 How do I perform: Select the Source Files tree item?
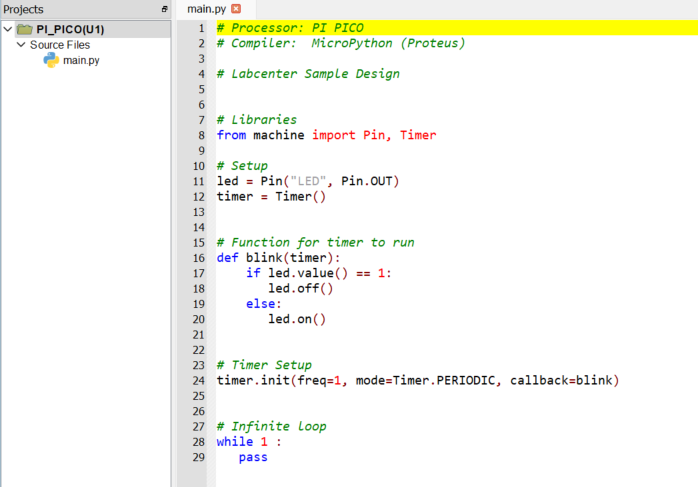(60, 45)
